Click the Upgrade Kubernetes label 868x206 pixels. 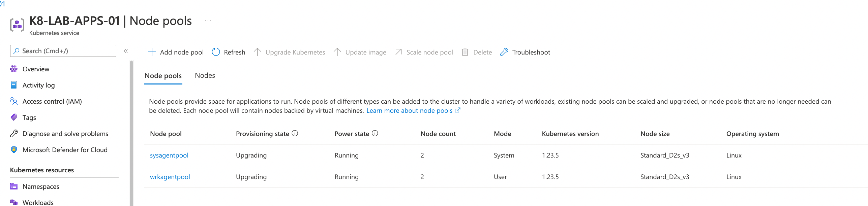pyautogui.click(x=295, y=52)
